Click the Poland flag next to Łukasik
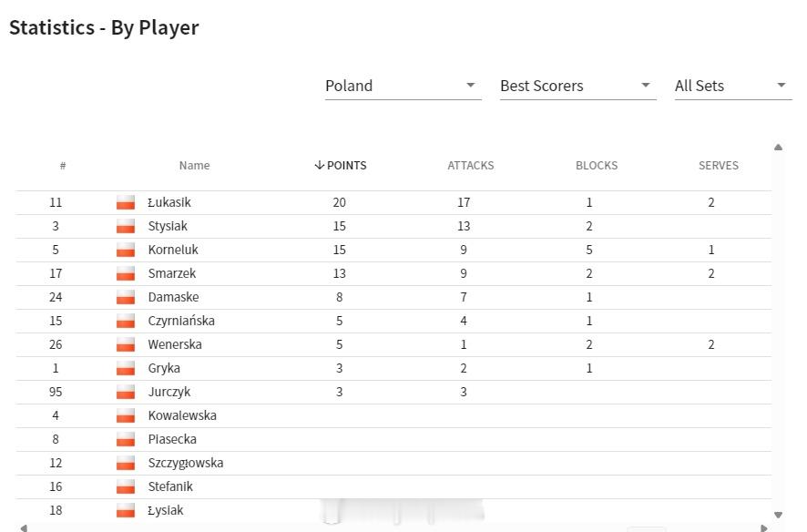This screenshot has height=532, width=807. pos(126,203)
